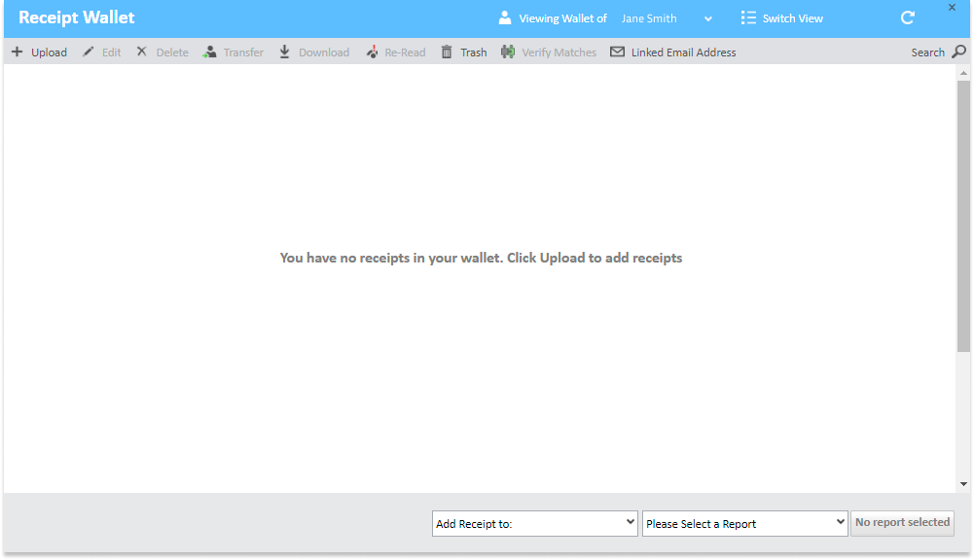Open 'Please Select a Report' dropdown
The image size is (974, 560).
point(744,523)
